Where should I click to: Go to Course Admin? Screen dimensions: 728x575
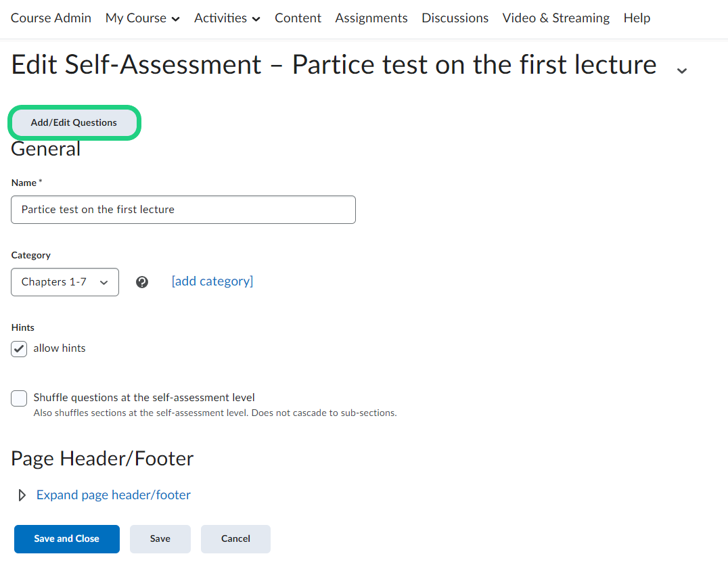[51, 18]
